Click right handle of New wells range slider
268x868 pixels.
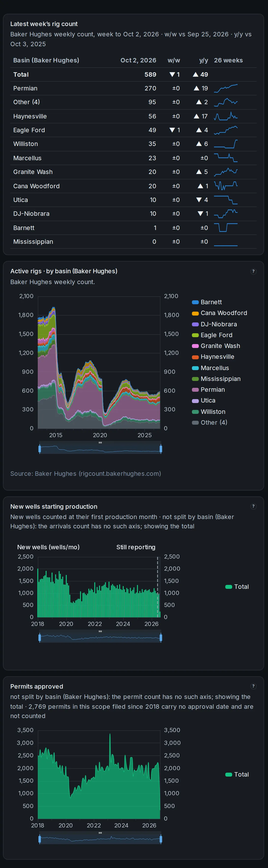point(161,637)
